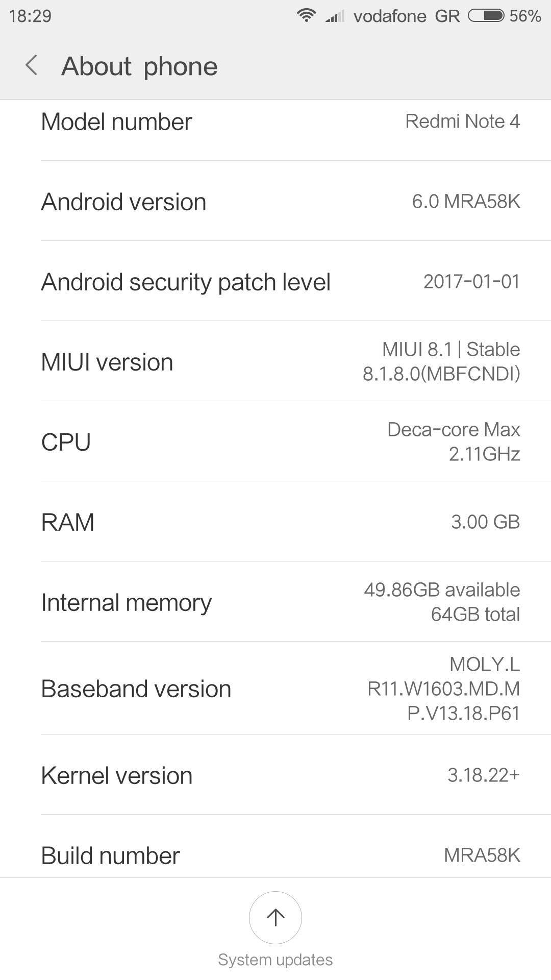Tap the About phone title
The height and width of the screenshot is (980, 551).
pyautogui.click(x=139, y=66)
